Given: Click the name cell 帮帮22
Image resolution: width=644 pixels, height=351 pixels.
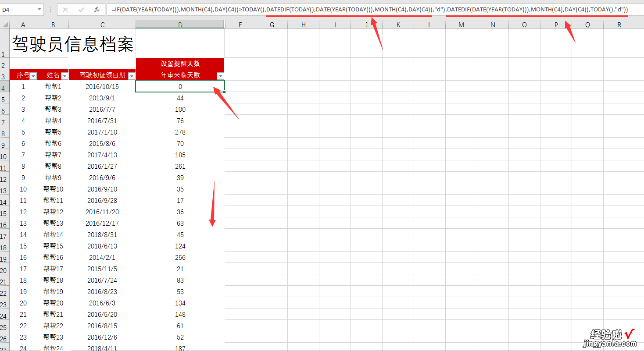Looking at the screenshot, I should pos(53,326).
